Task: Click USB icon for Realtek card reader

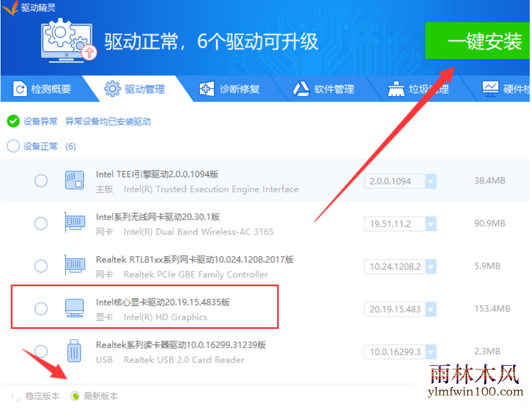Action: point(75,351)
